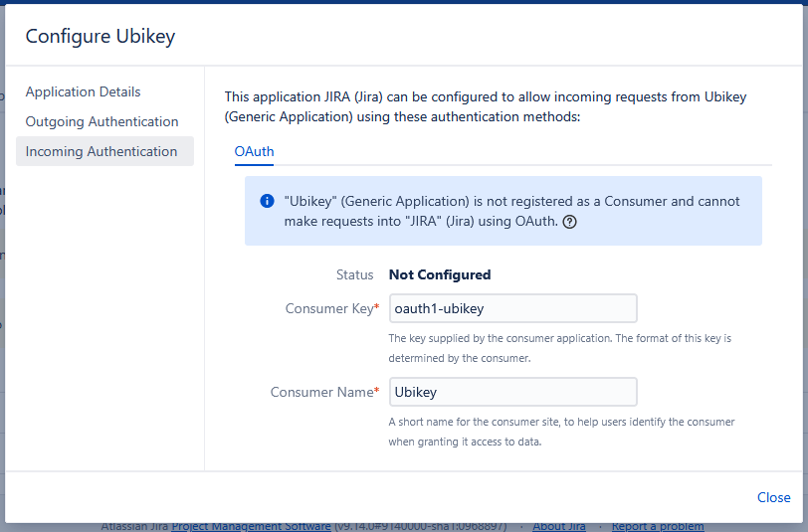Select the Incoming Authentication section
This screenshot has width=808, height=532.
coord(104,151)
